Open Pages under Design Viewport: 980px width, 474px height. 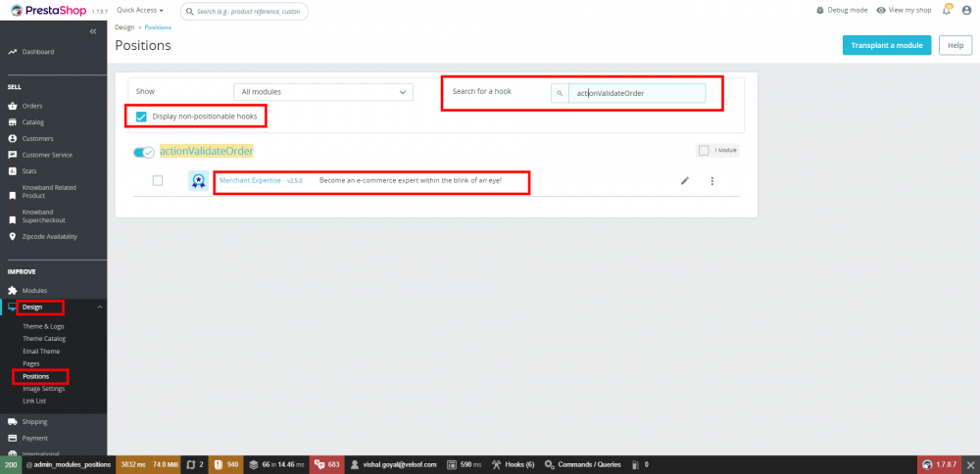pos(31,363)
